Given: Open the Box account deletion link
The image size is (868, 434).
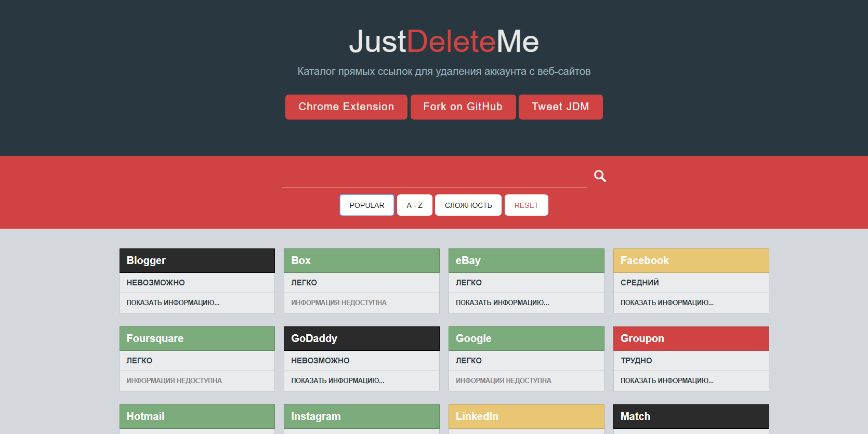Looking at the screenshot, I should coord(361,260).
